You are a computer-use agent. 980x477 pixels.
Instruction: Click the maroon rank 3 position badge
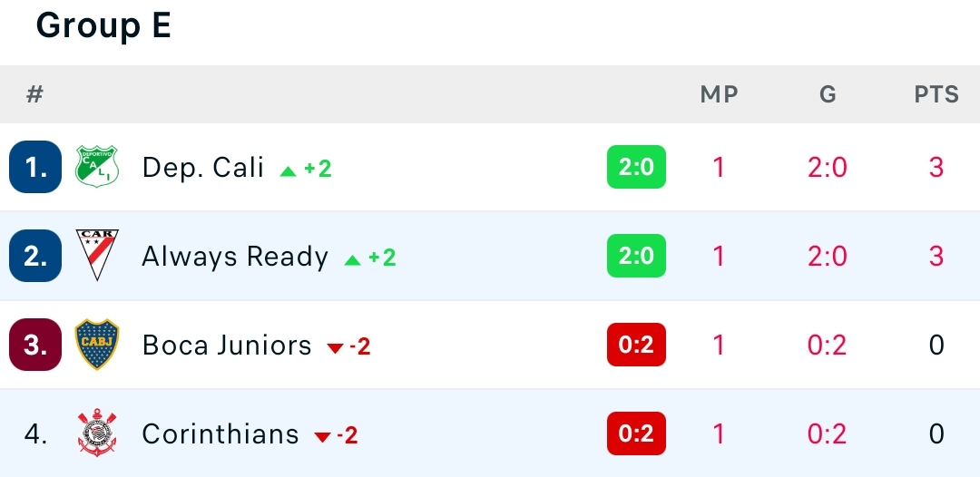tap(35, 345)
